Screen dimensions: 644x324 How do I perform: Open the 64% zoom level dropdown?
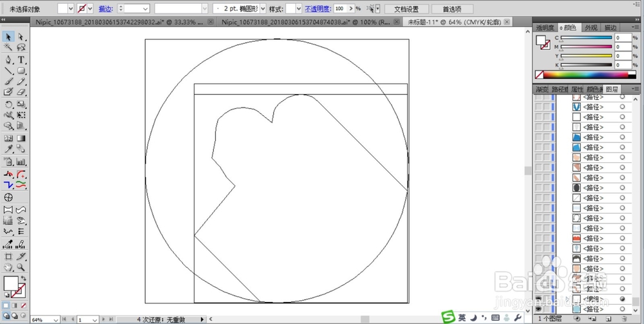coord(55,319)
